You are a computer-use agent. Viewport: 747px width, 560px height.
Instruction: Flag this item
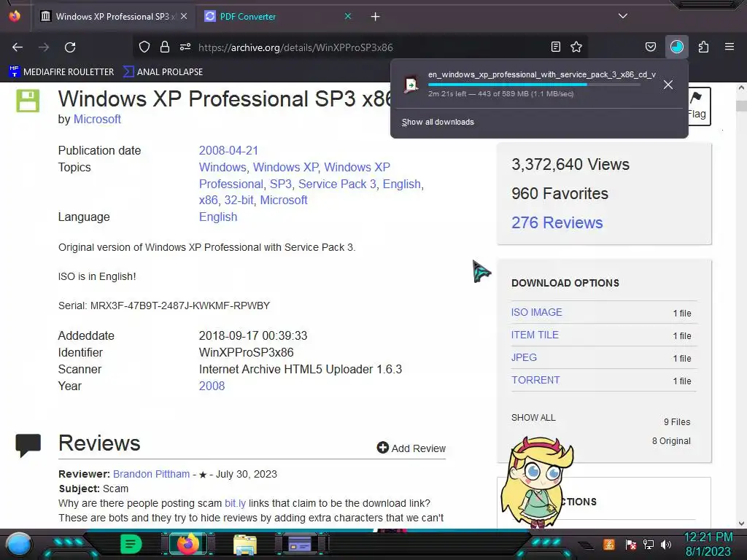698,106
